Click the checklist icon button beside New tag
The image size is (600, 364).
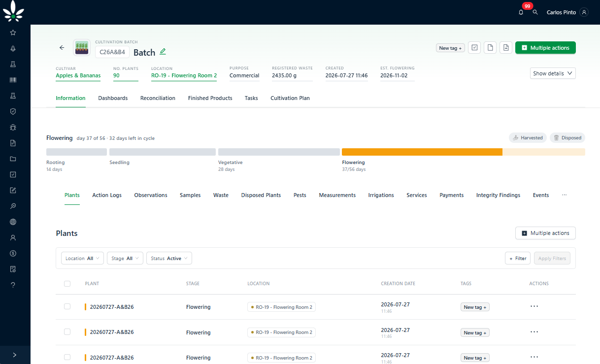(474, 48)
